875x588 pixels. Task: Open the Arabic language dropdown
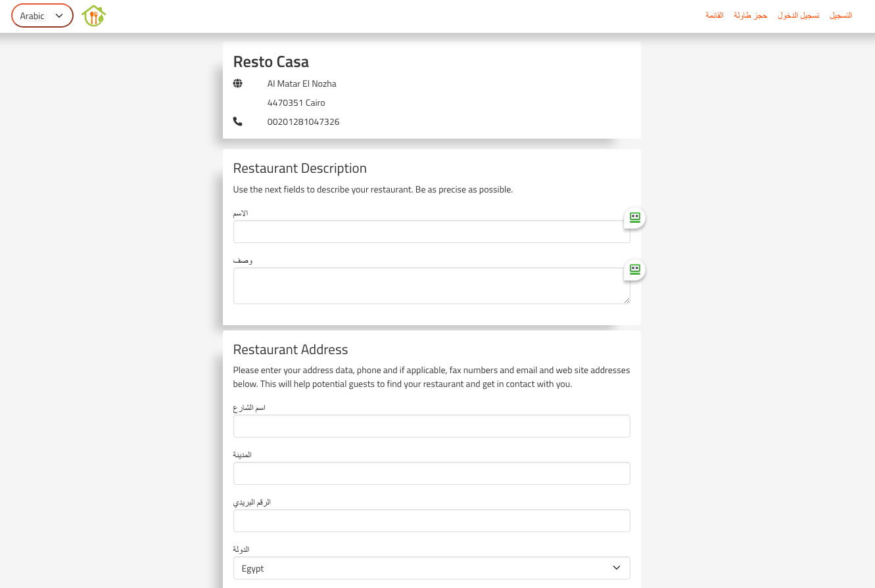click(42, 16)
